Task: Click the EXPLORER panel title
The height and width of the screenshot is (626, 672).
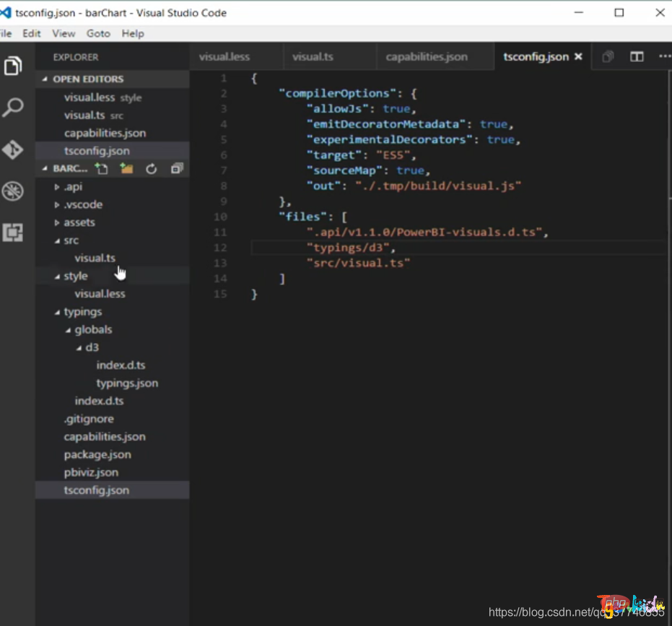Action: [75, 57]
